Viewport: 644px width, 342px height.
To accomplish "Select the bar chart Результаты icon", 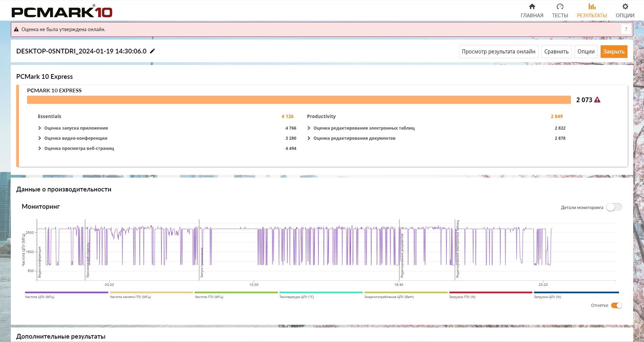I will coord(592,6).
